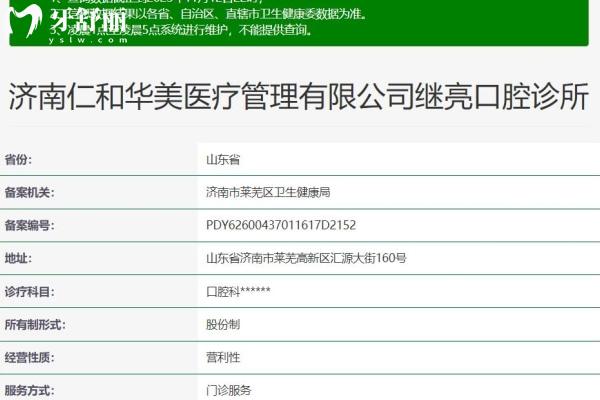Image resolution: width=600 pixels, height=400 pixels.
Task: Select the value 门诊服务
Action: point(228,390)
